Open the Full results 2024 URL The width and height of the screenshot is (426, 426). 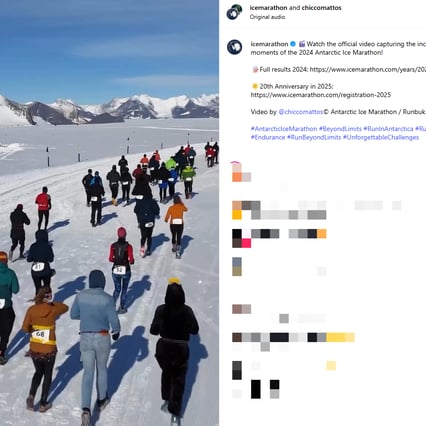pos(368,70)
